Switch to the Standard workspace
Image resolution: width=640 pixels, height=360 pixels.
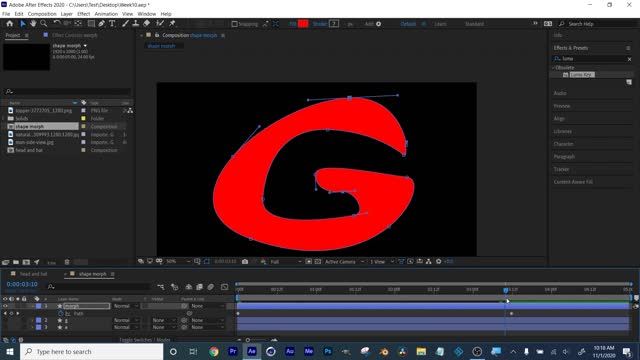pos(474,24)
